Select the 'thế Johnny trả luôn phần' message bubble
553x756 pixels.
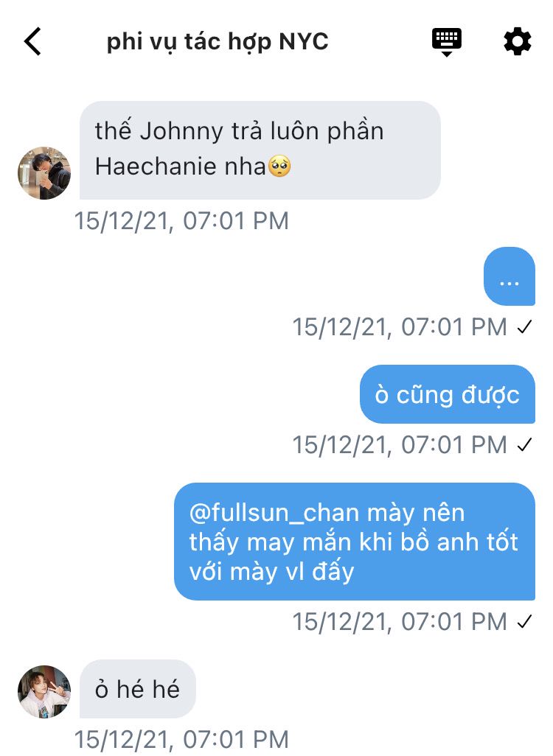(260, 150)
